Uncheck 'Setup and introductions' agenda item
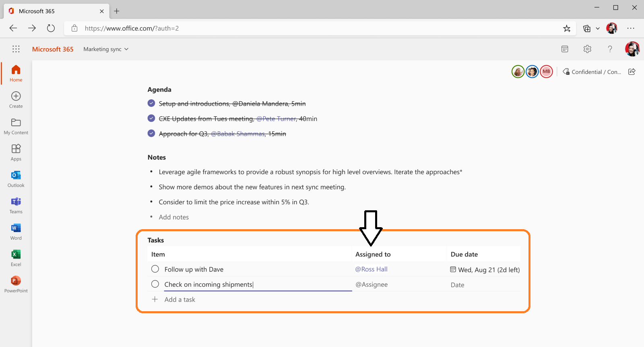644x347 pixels. click(x=151, y=103)
